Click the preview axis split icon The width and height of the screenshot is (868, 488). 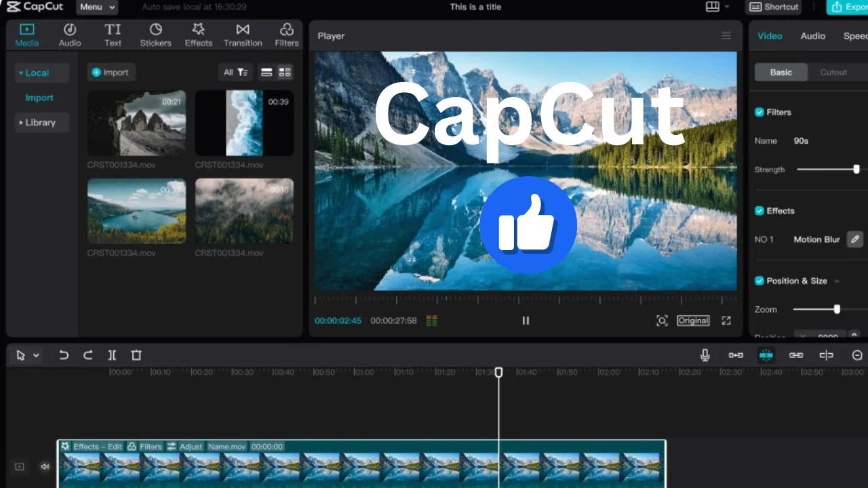coord(826,355)
